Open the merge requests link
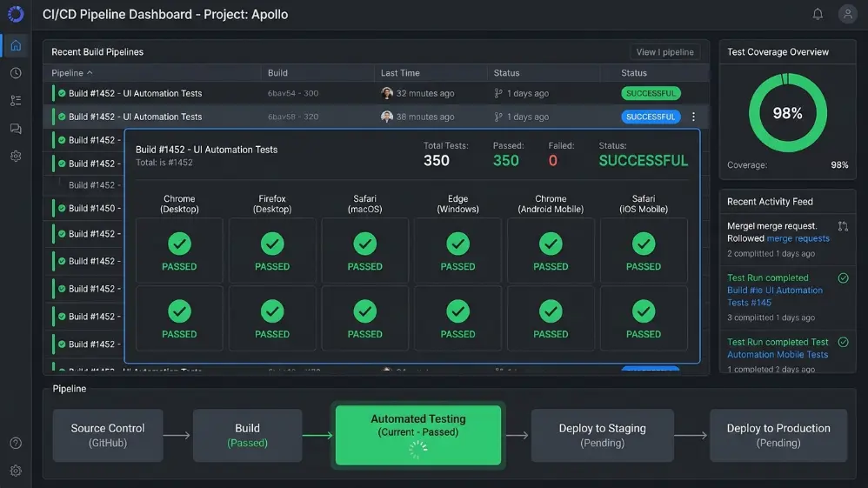Image resolution: width=868 pixels, height=488 pixels. pos(798,238)
